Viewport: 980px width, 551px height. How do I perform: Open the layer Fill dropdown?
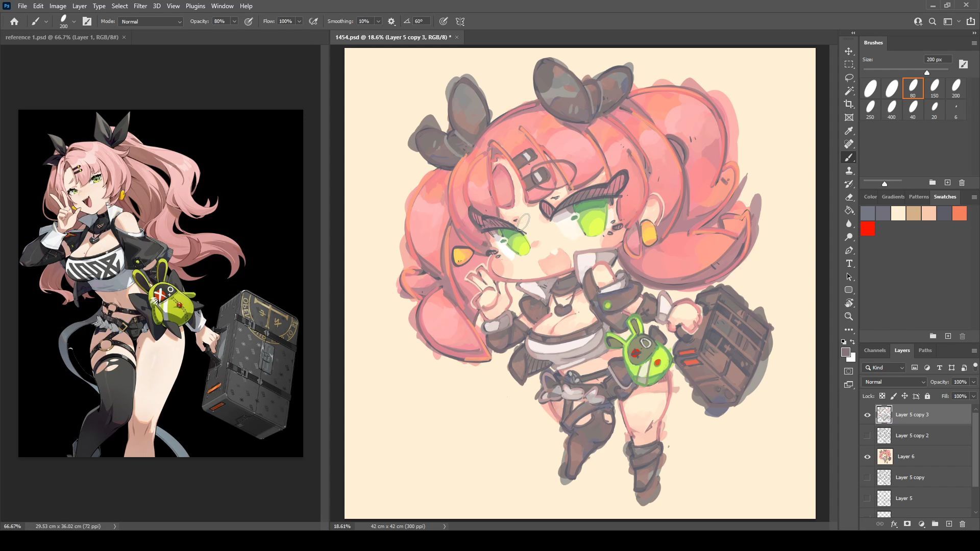pos(973,396)
